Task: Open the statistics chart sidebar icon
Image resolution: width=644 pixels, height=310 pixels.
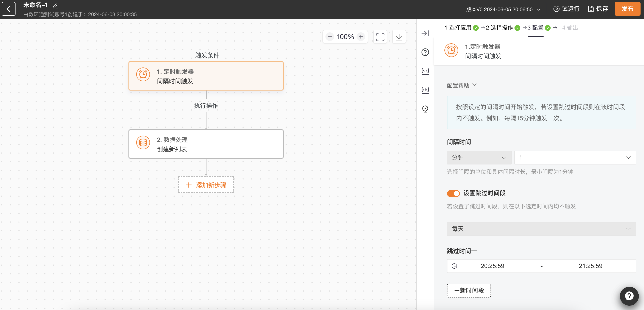Action: point(425,90)
